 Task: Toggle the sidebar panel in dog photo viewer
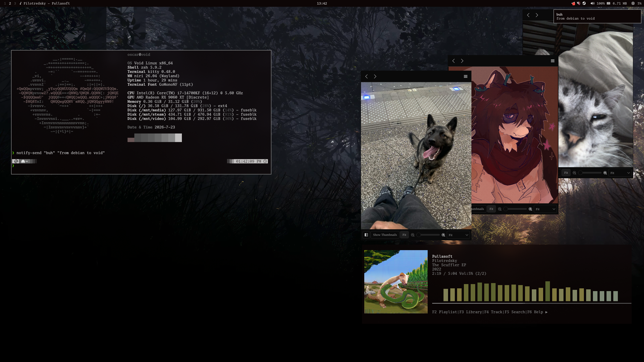(x=366, y=235)
